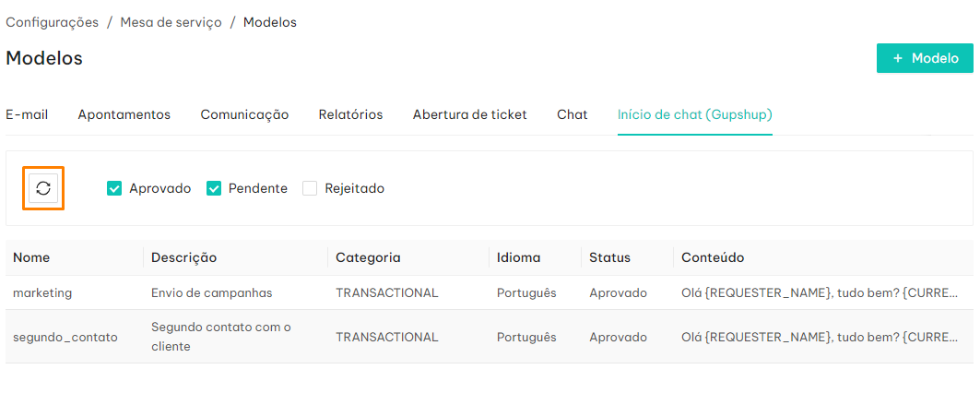Click the refresh templates icon
Screen dimensions: 980x405
pyautogui.click(x=43, y=188)
